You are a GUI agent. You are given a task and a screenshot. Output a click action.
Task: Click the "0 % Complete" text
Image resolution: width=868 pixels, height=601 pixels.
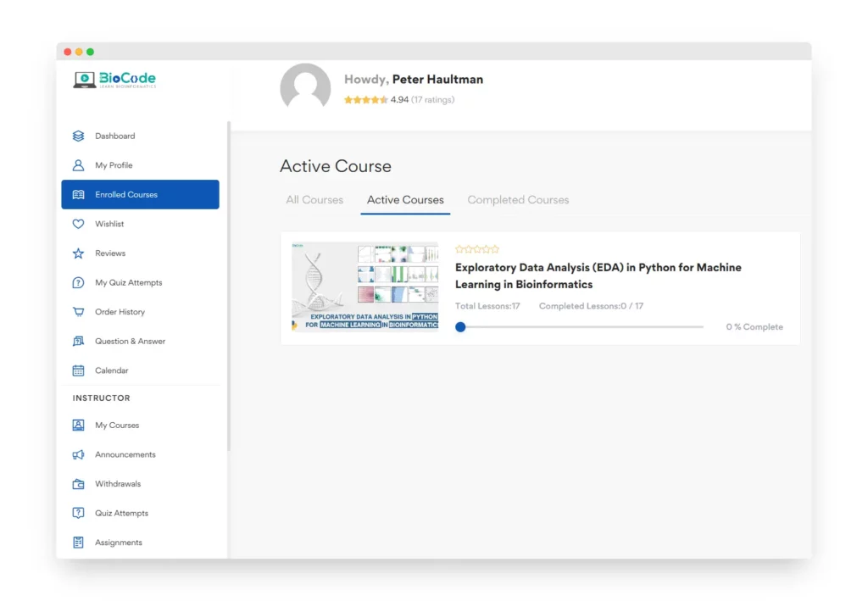coord(754,327)
